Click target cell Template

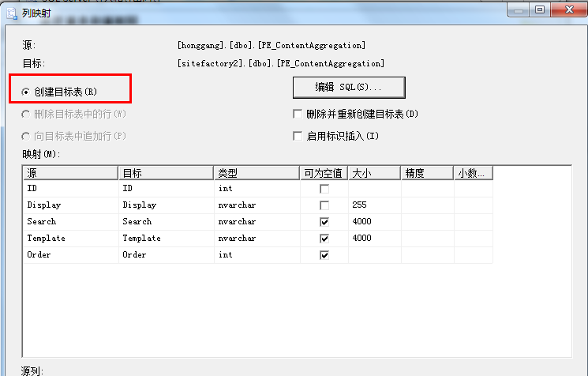[x=166, y=239]
